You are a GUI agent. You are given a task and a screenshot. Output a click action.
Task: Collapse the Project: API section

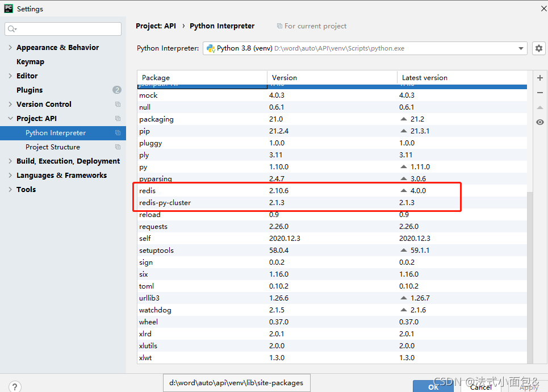click(10, 119)
